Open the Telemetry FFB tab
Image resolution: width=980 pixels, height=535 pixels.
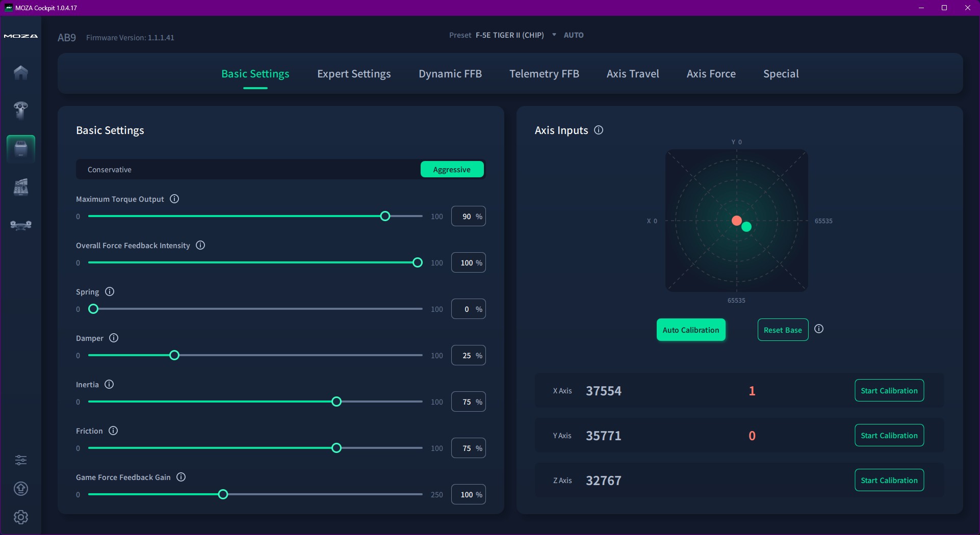point(544,74)
